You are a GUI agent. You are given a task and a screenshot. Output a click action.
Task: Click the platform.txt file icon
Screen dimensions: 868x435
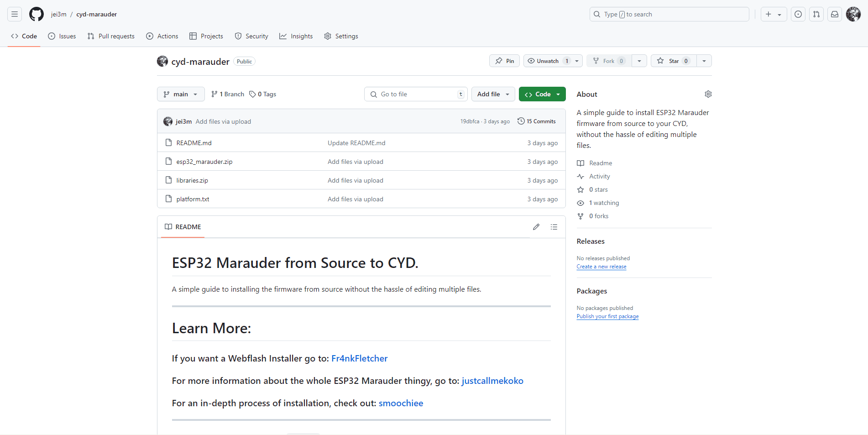[x=169, y=199]
